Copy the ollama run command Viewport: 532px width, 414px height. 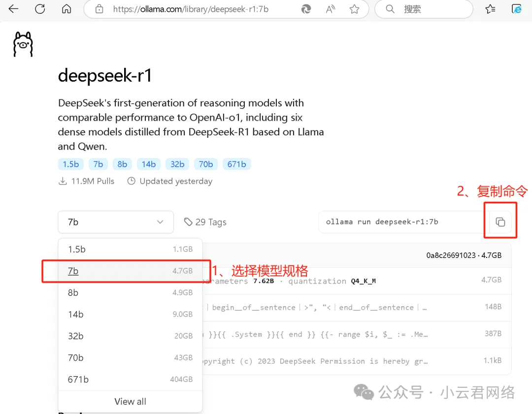[500, 222]
